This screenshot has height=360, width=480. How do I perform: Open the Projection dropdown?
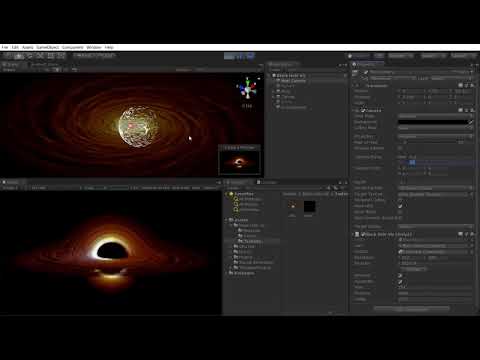point(435,137)
